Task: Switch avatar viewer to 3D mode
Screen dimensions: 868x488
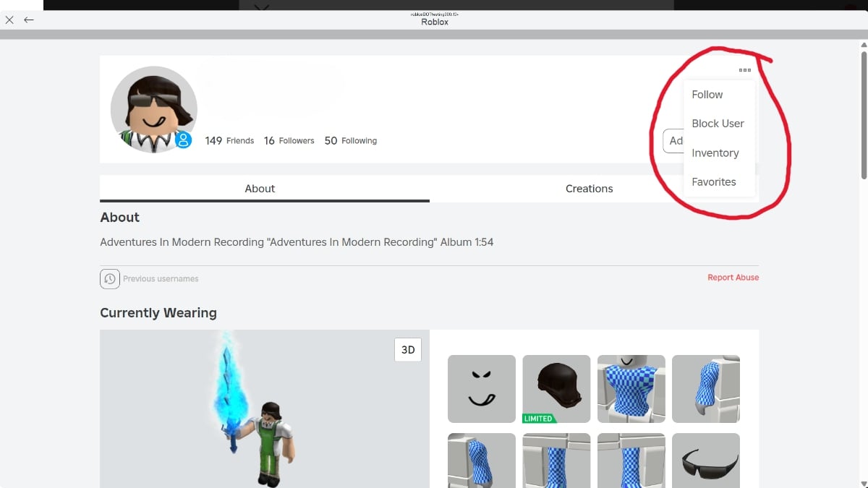Action: click(407, 349)
